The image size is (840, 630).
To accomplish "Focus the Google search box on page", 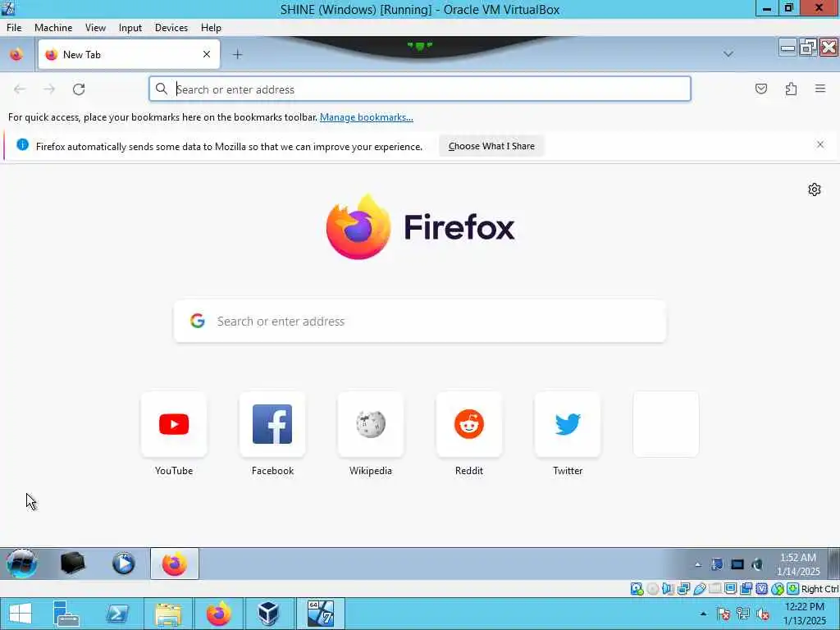I will point(420,321).
